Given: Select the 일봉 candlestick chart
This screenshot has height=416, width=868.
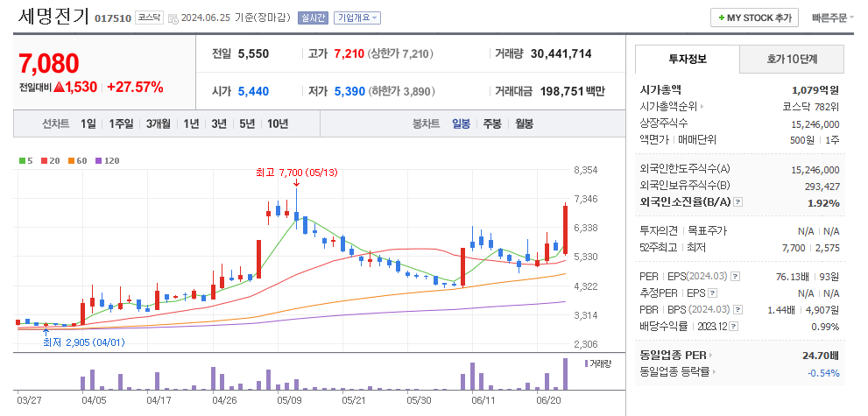Looking at the screenshot, I should pos(461,123).
